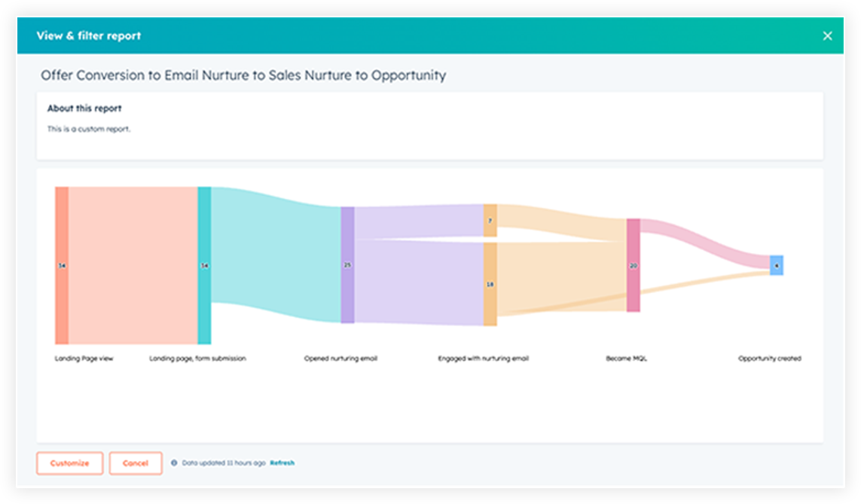The image size is (861, 504).
Task: Click the Opened nurturing email node bar
Action: (x=347, y=264)
